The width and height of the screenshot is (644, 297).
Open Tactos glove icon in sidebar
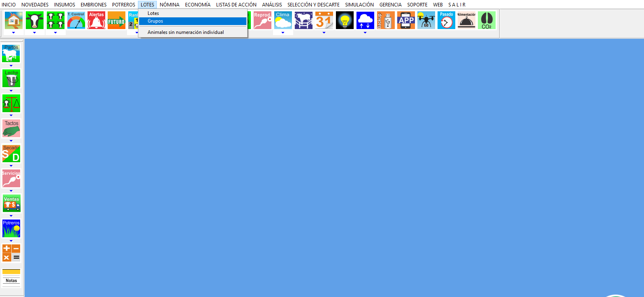[11, 128]
